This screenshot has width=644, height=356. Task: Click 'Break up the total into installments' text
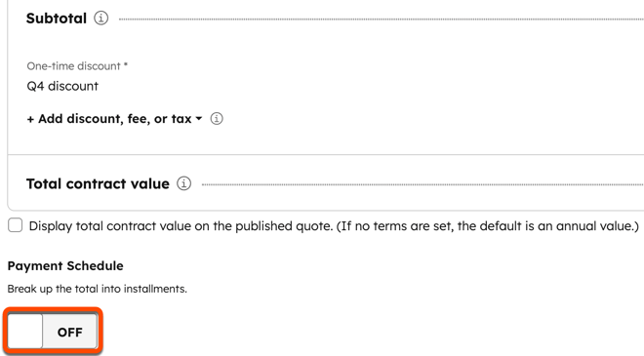click(x=97, y=289)
